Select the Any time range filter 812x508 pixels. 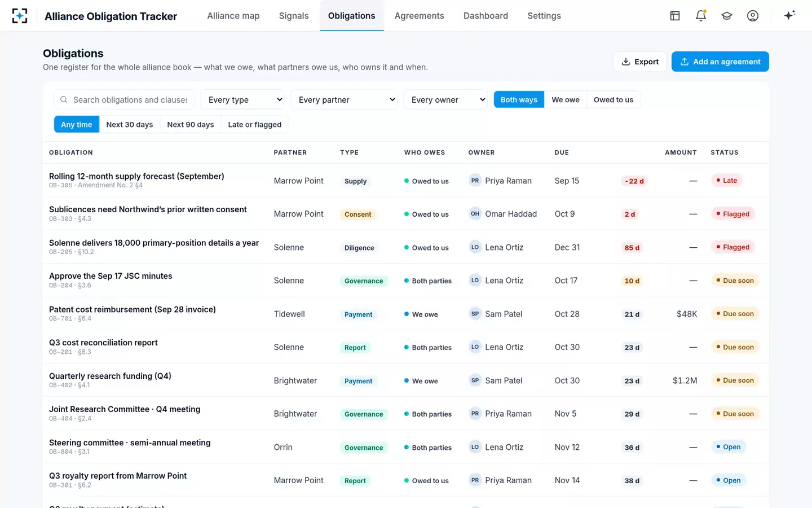pos(77,125)
